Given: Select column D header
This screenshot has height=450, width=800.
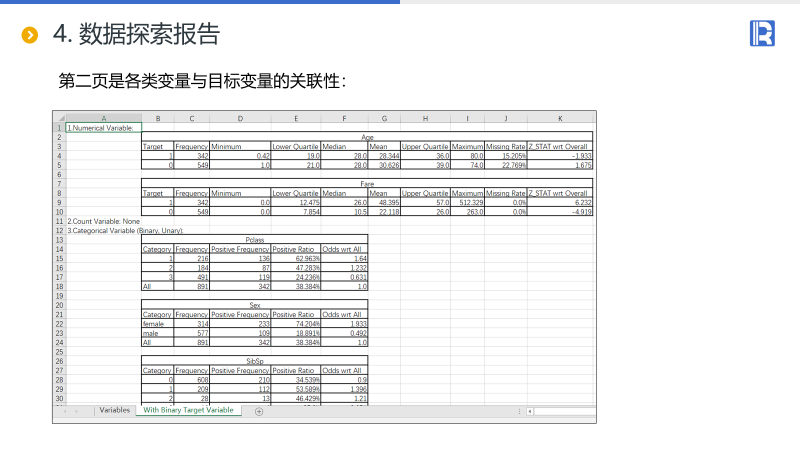Looking at the screenshot, I should [240, 118].
